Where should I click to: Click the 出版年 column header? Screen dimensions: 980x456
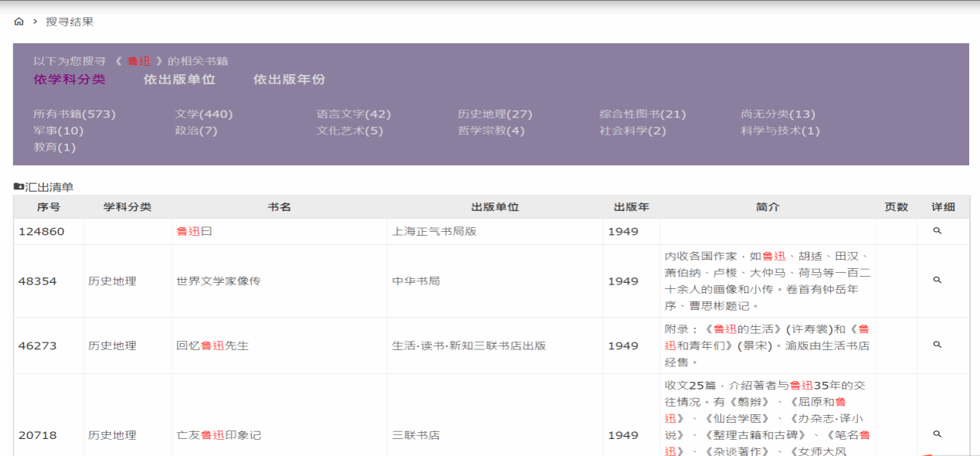pyautogui.click(x=631, y=207)
